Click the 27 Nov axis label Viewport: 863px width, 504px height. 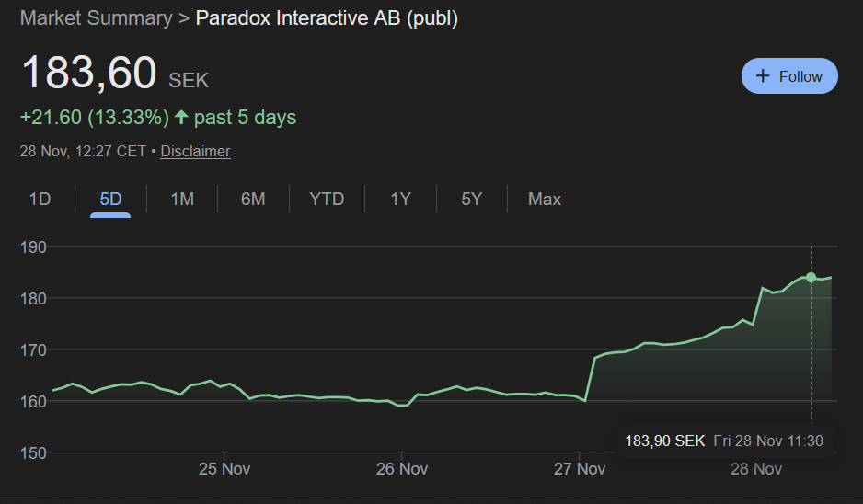click(579, 469)
